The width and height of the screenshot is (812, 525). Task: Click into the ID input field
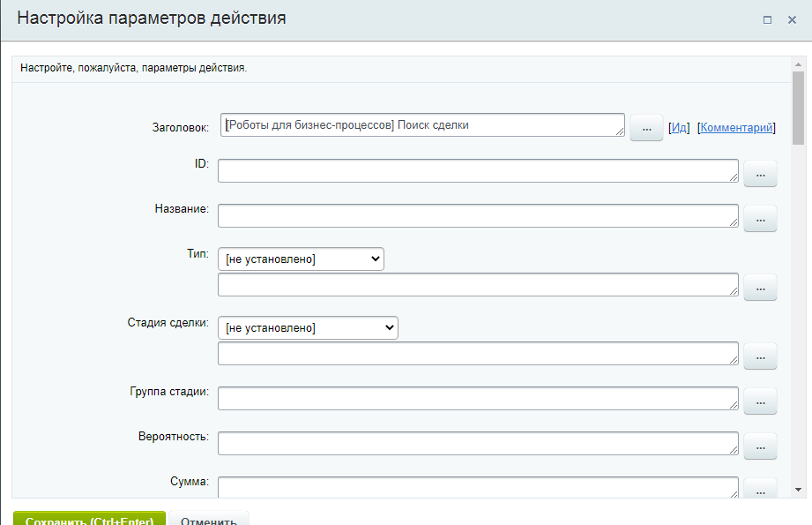tap(476, 170)
